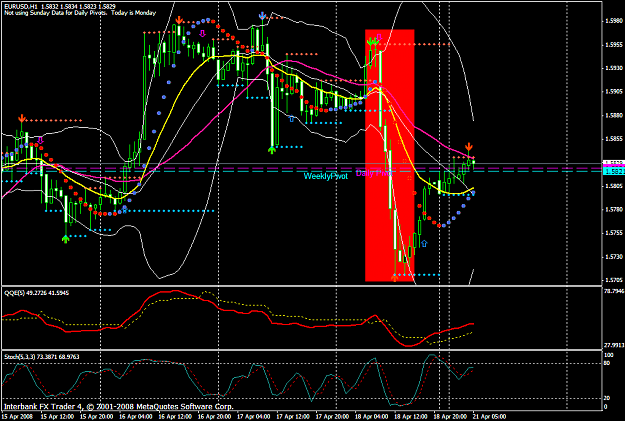Screen dimensions: 625x421
Task: Click the 1.5980 price scale label
Action: click(614, 20)
